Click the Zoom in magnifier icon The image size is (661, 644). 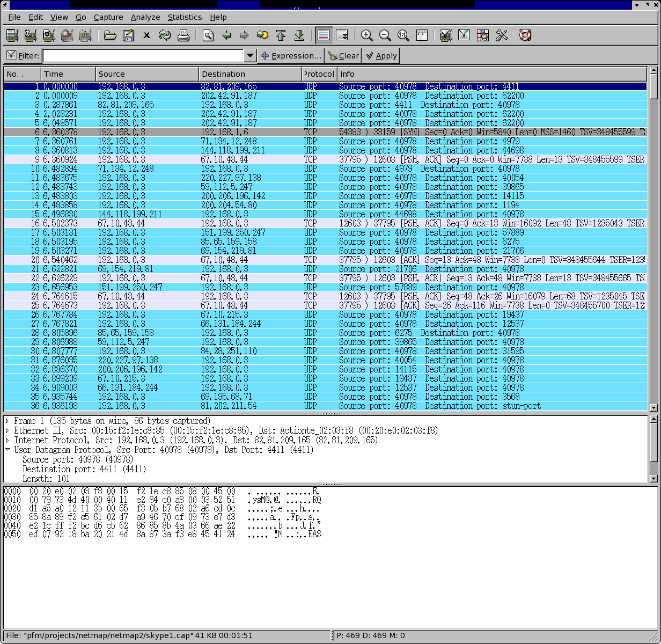click(x=367, y=35)
